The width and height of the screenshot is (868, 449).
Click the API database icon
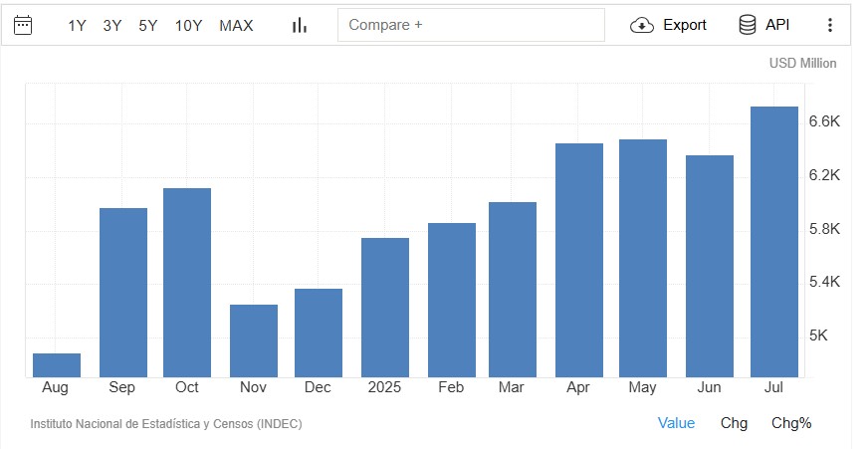pyautogui.click(x=748, y=25)
